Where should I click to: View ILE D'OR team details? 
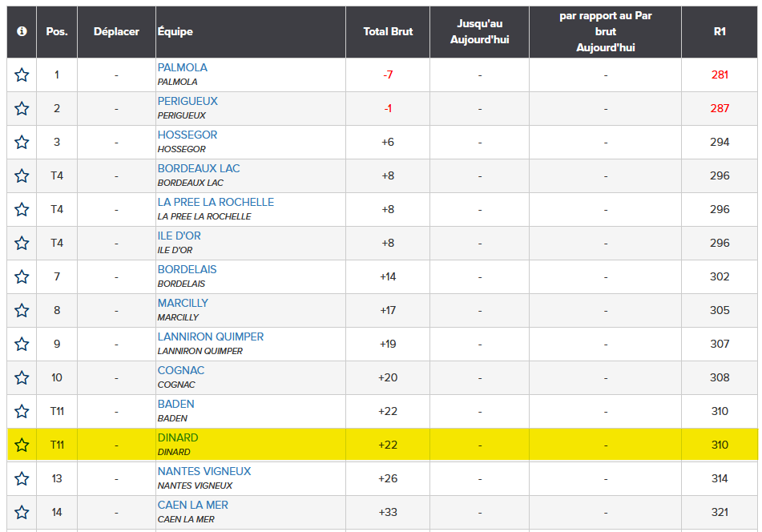[179, 236]
